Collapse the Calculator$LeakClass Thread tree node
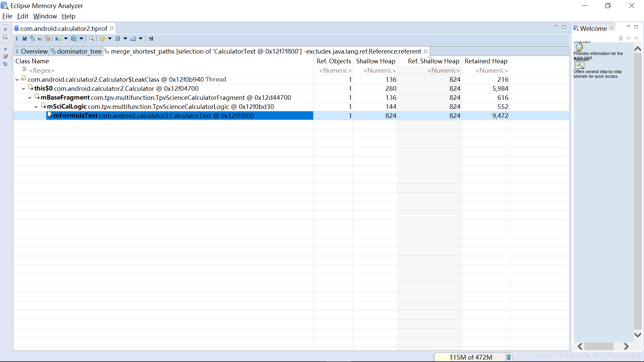 17,80
